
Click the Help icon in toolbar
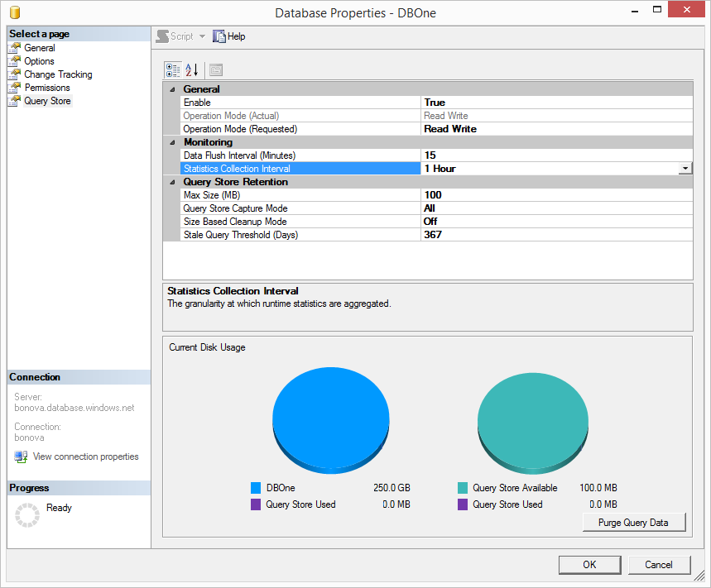[x=219, y=36]
